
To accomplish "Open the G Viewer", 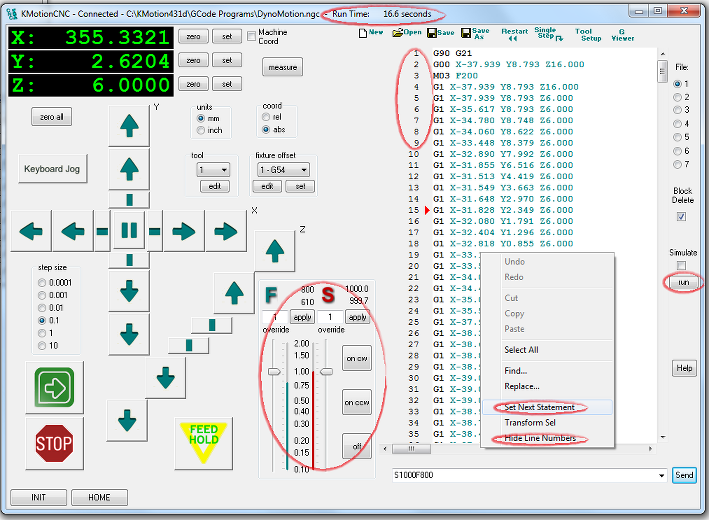I will click(x=621, y=34).
